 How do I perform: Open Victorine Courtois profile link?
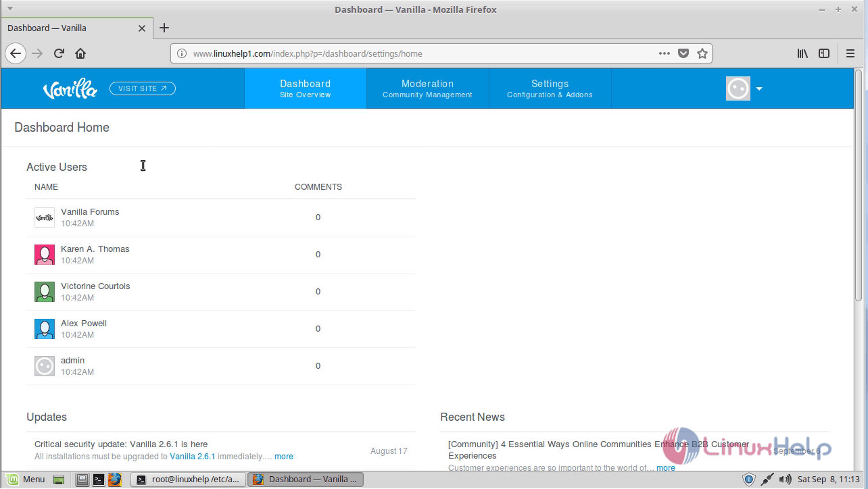95,286
